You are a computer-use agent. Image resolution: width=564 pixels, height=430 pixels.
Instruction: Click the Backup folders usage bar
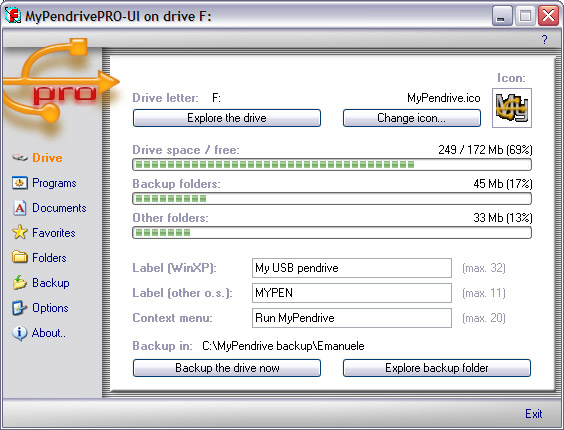point(332,199)
